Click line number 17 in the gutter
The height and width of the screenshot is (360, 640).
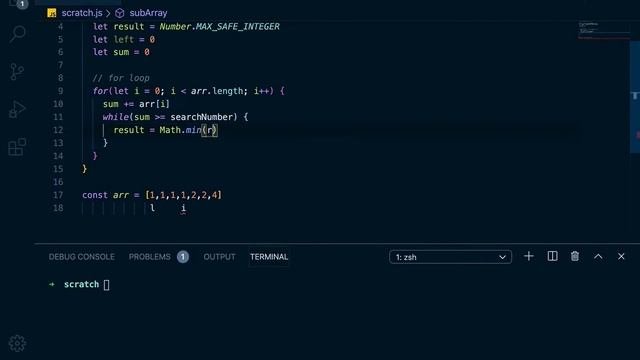pyautogui.click(x=58, y=195)
